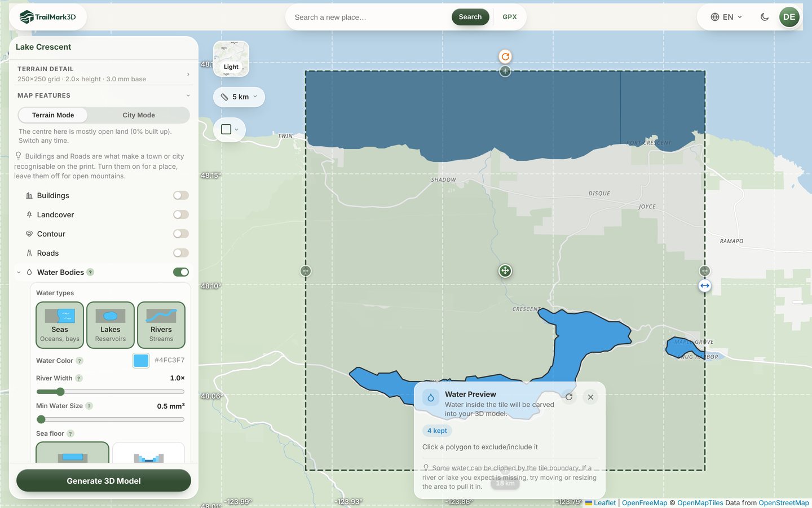Click the River Width slider handle
Image resolution: width=812 pixels, height=508 pixels.
coord(60,392)
